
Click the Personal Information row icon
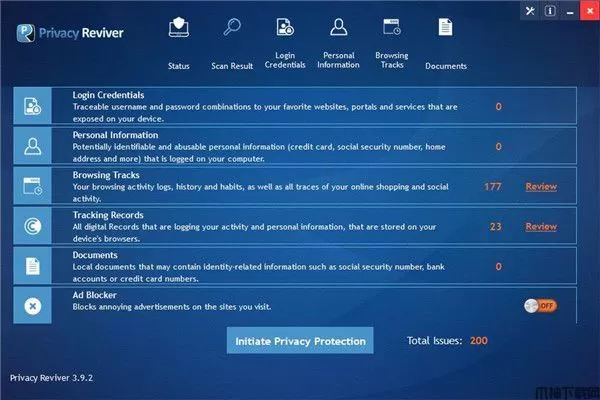(x=33, y=146)
